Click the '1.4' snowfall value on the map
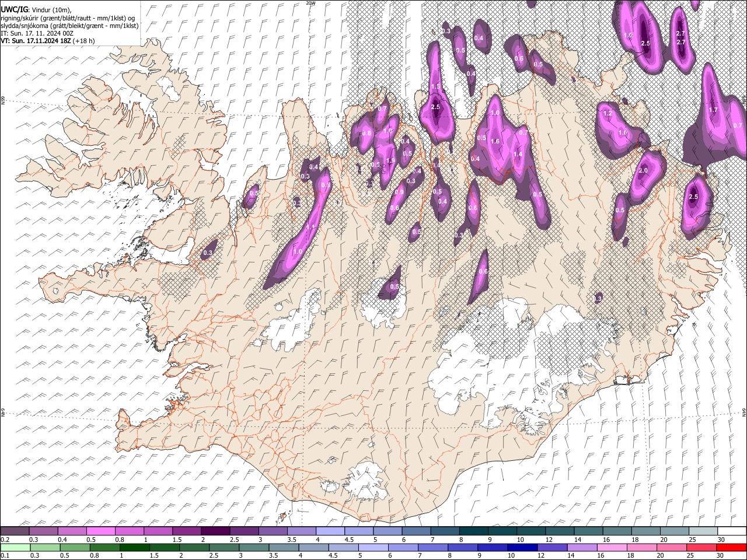747x560 pixels. click(x=517, y=154)
